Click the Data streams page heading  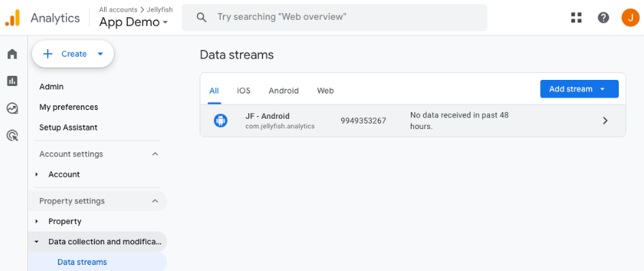click(236, 55)
